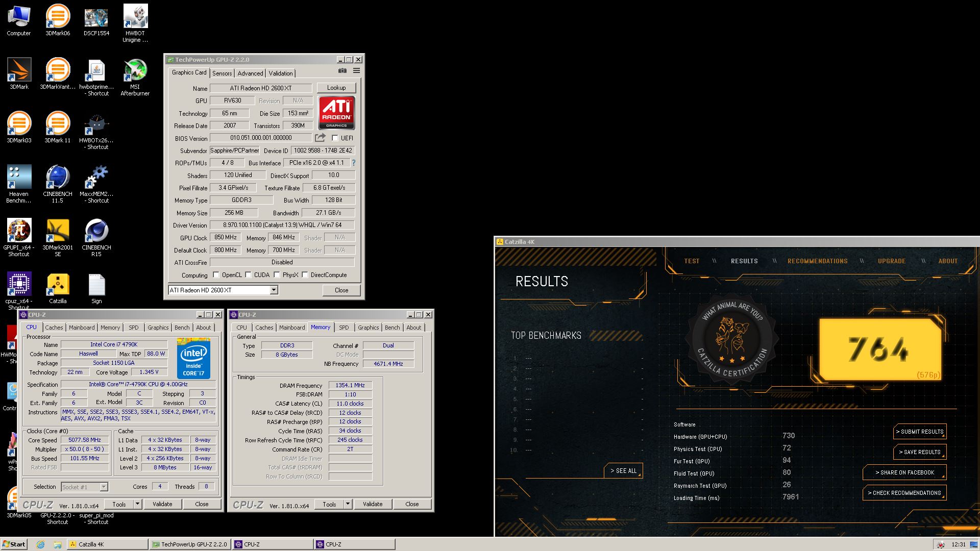Toggle the CUDA computing checkbox

248,275
